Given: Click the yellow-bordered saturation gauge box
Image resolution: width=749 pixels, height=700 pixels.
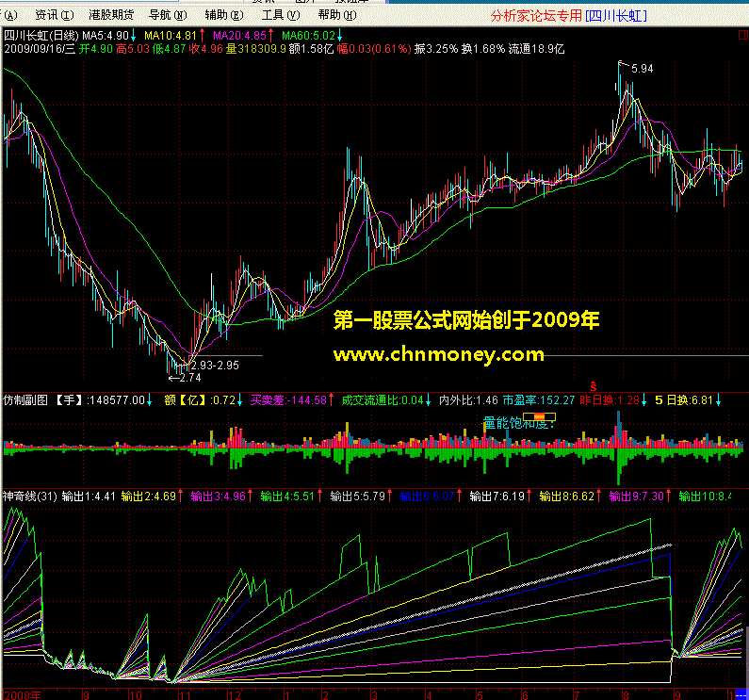Looking at the screenshot, I should [x=539, y=416].
